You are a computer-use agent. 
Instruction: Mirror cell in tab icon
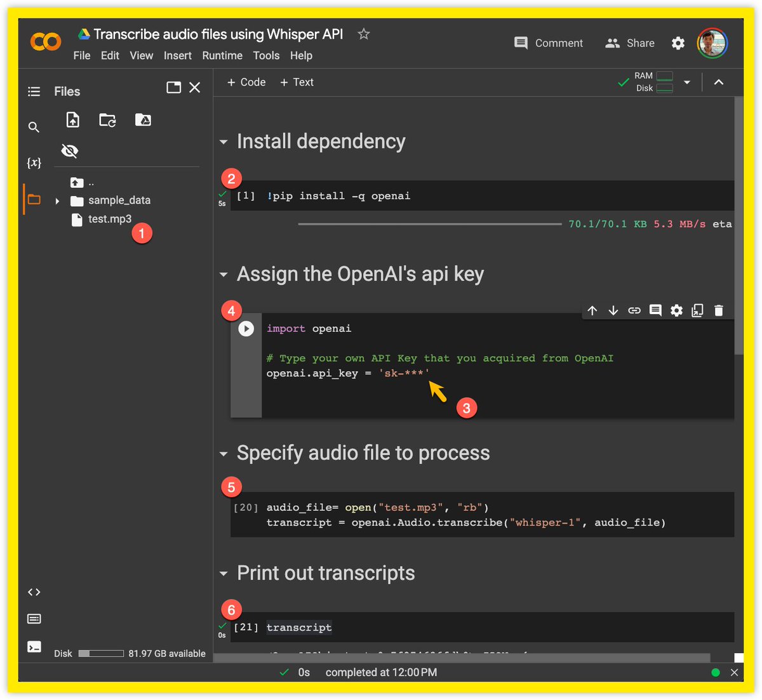pyautogui.click(x=697, y=310)
